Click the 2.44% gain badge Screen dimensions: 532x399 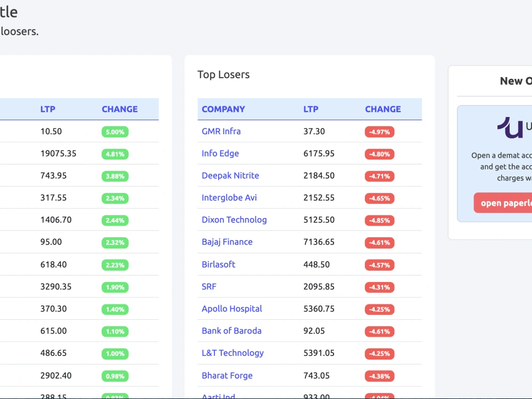[x=115, y=221]
